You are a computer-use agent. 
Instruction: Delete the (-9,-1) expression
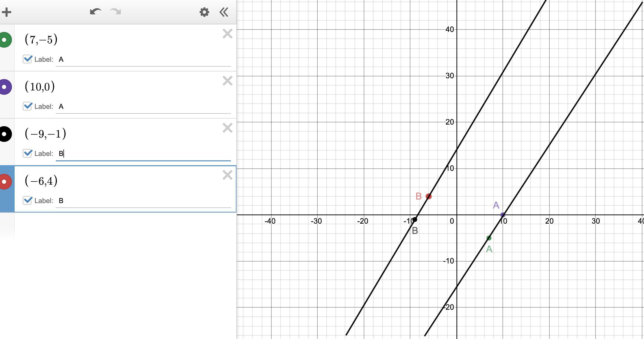[227, 128]
